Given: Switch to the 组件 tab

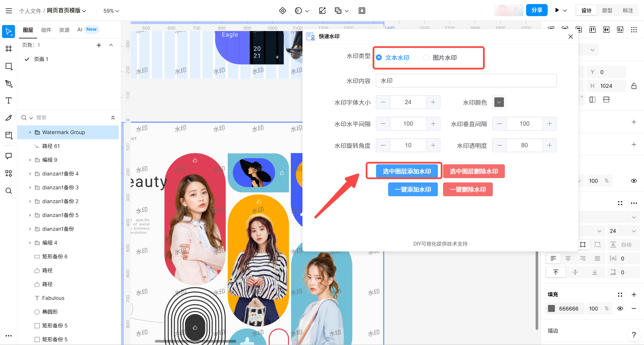Looking at the screenshot, I should click(x=46, y=30).
